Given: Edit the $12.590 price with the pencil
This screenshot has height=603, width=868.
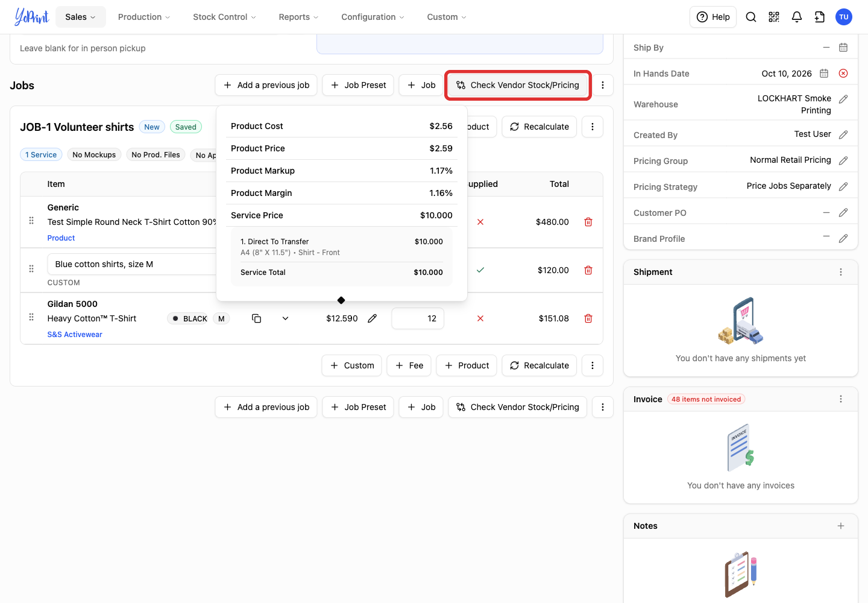Looking at the screenshot, I should 373,318.
